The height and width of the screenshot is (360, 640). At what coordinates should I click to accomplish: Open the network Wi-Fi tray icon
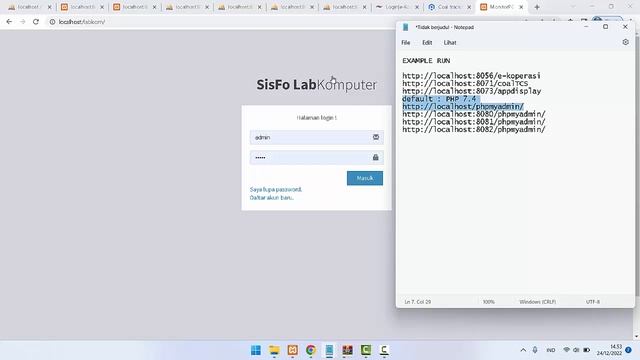pyautogui.click(x=567, y=350)
